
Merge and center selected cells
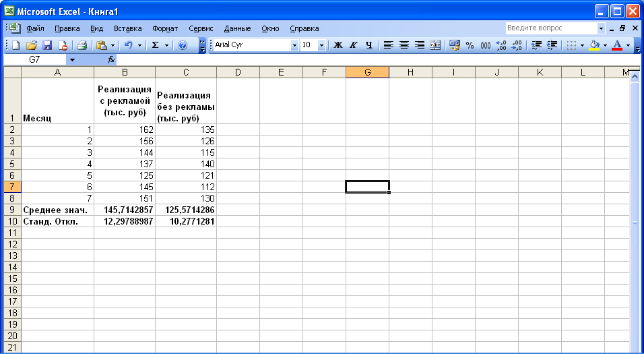tap(435, 45)
